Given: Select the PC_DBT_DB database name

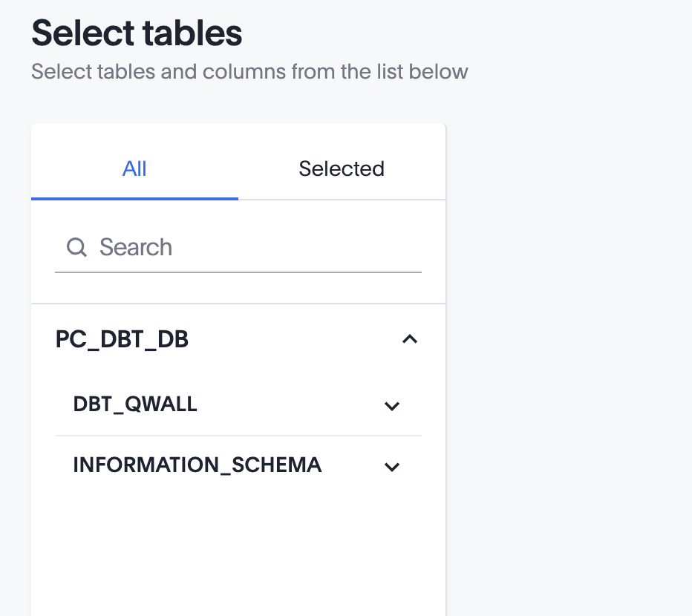Looking at the screenshot, I should point(122,339).
